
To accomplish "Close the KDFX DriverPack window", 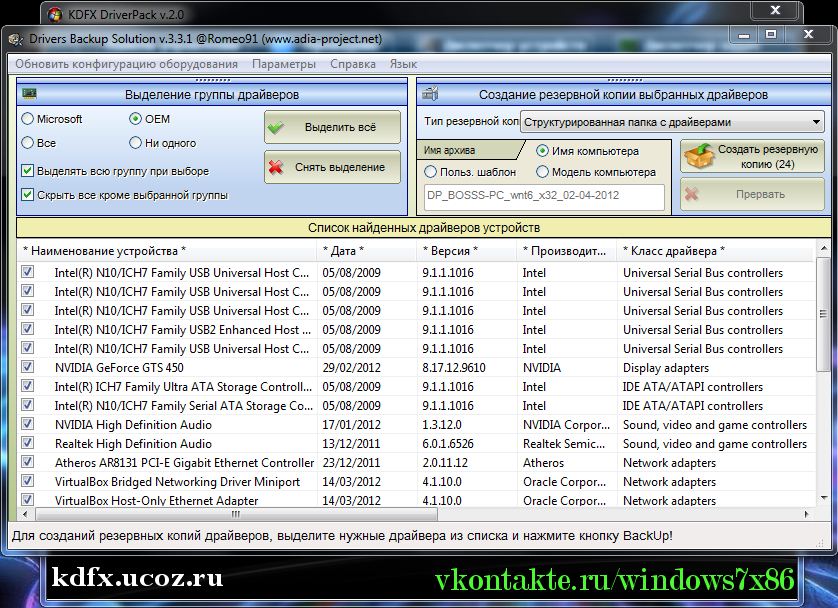I will tap(776, 10).
